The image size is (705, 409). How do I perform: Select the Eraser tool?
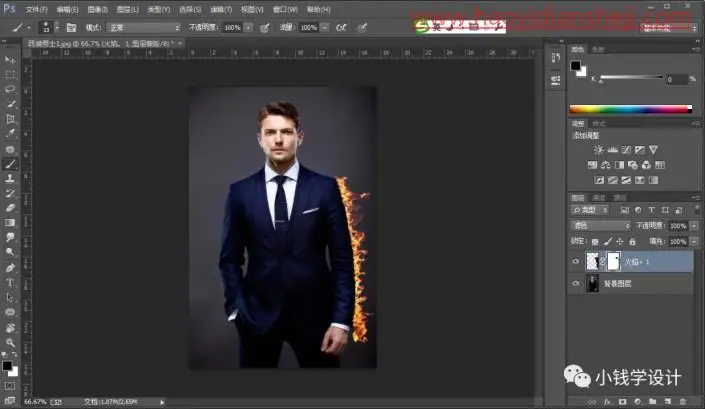10,208
